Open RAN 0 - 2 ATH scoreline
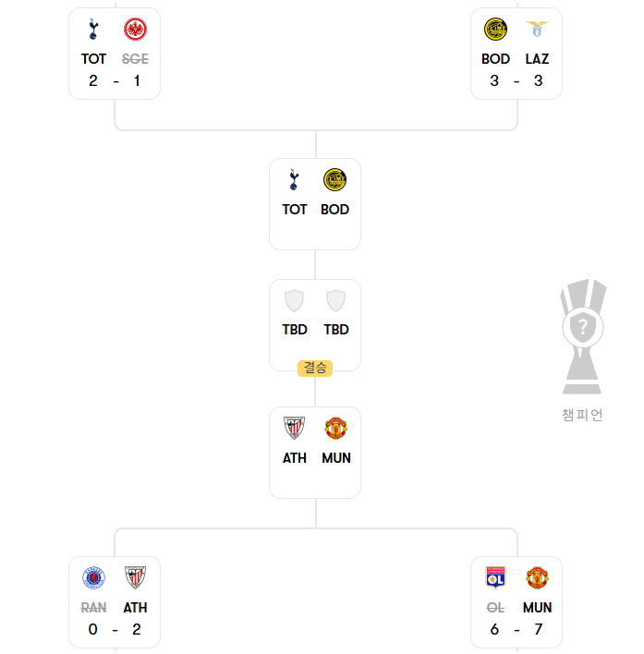644x654 pixels. tap(115, 629)
